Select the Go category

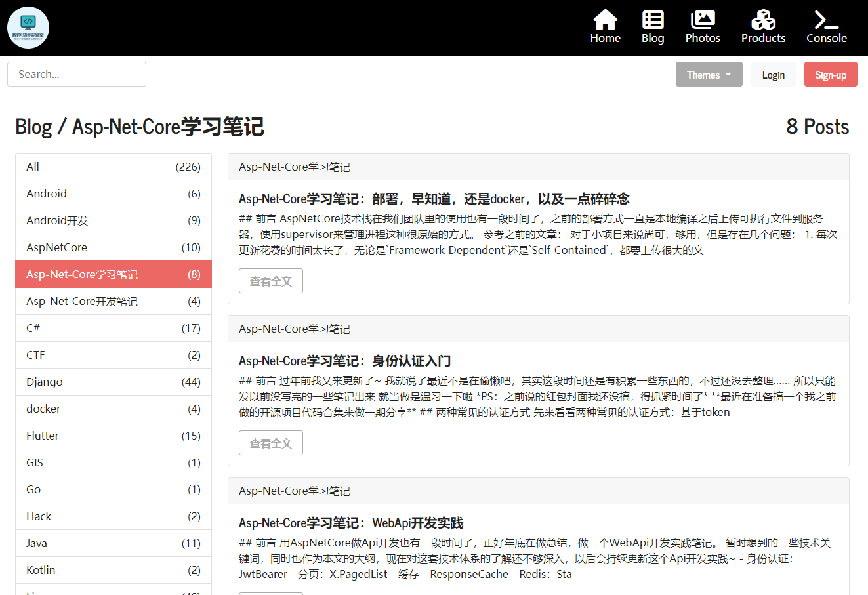tap(114, 489)
